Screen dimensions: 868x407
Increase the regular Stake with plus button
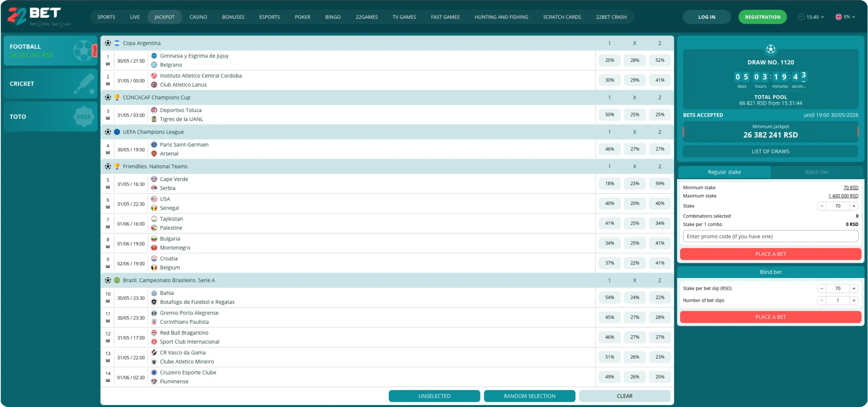[854, 206]
